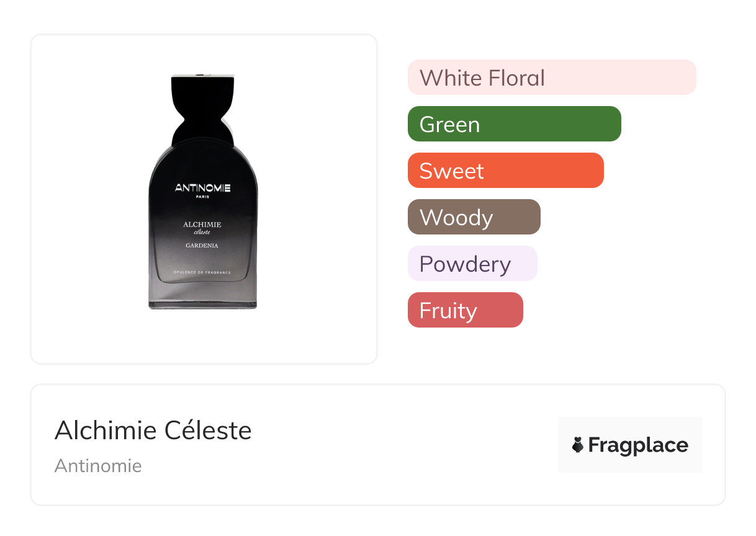Click the script céleste word on the bottle
Screen dimensions: 756x536
tap(202, 232)
